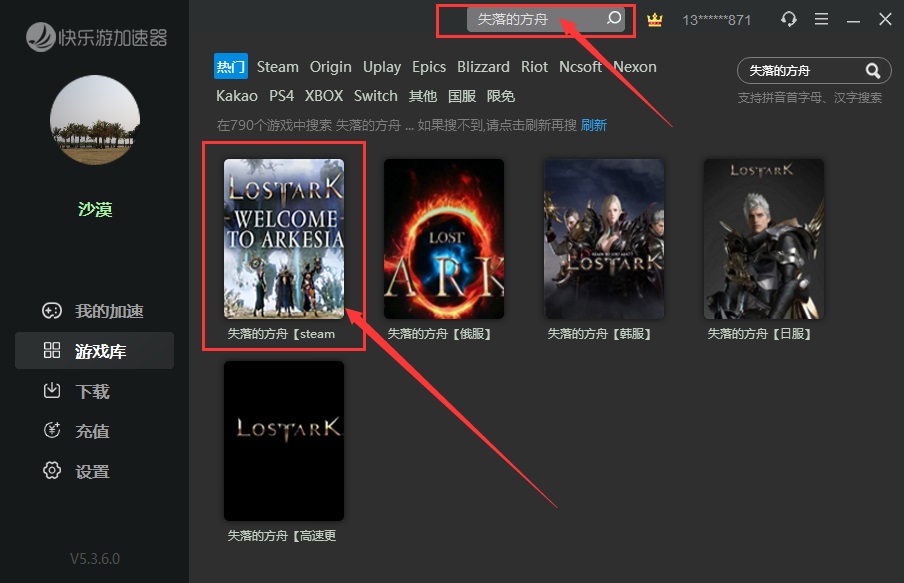Open the Nexon category
The image size is (904, 583).
pos(635,67)
